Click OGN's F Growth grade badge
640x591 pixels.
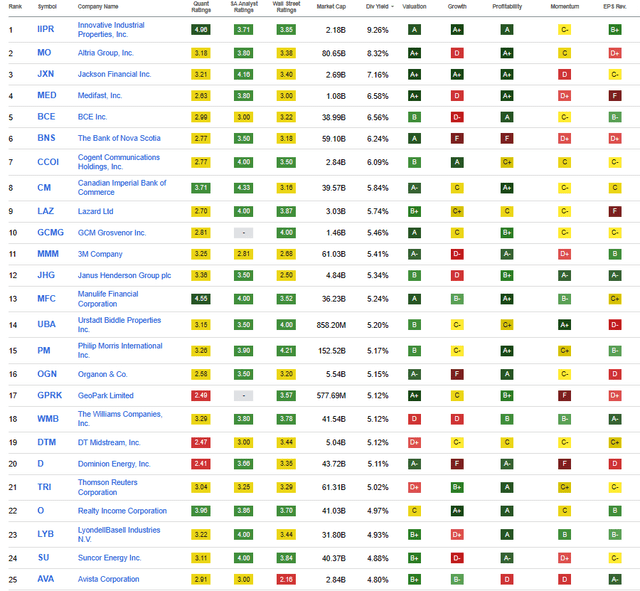click(x=457, y=374)
